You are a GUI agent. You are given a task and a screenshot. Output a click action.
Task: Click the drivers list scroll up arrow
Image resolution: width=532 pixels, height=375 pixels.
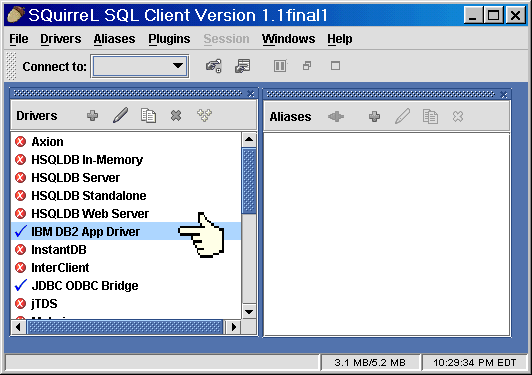249,139
